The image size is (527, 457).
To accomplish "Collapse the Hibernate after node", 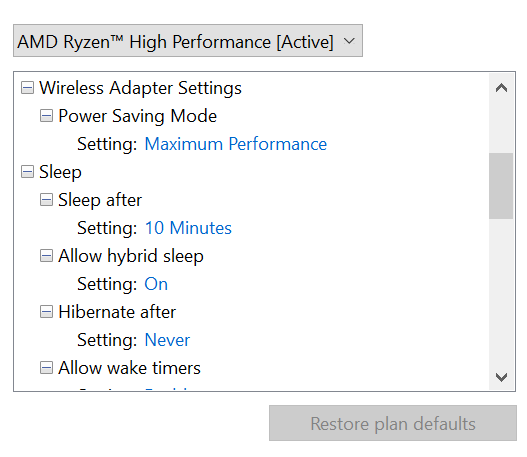I will click(46, 312).
